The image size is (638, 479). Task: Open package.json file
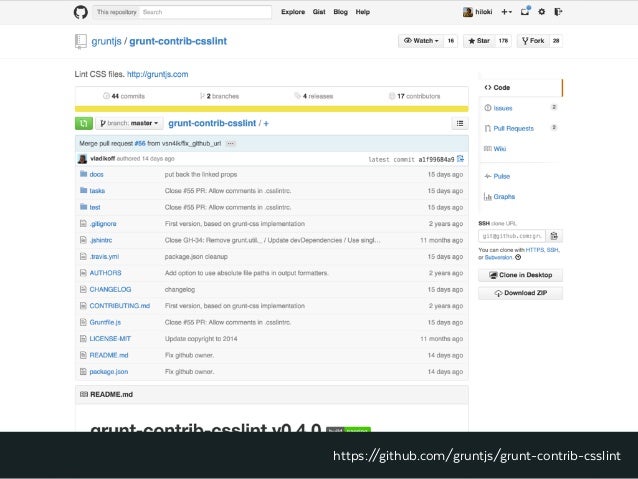109,372
